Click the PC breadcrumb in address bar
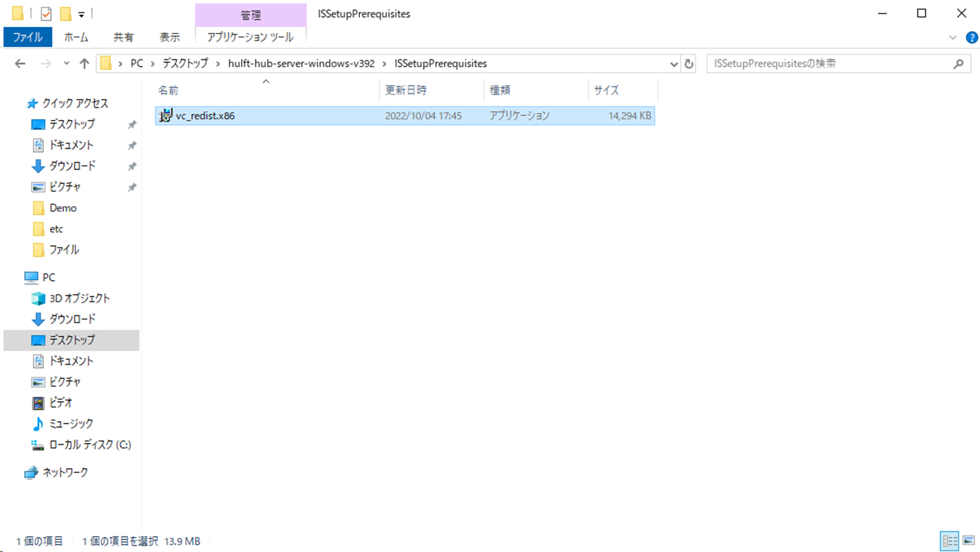Screen dimensions: 980x552 pyautogui.click(x=137, y=63)
